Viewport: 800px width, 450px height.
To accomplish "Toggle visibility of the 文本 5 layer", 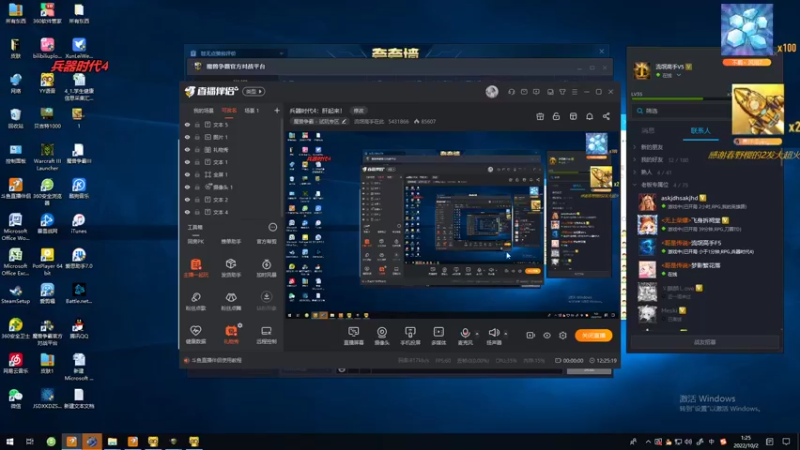I will click(x=187, y=124).
